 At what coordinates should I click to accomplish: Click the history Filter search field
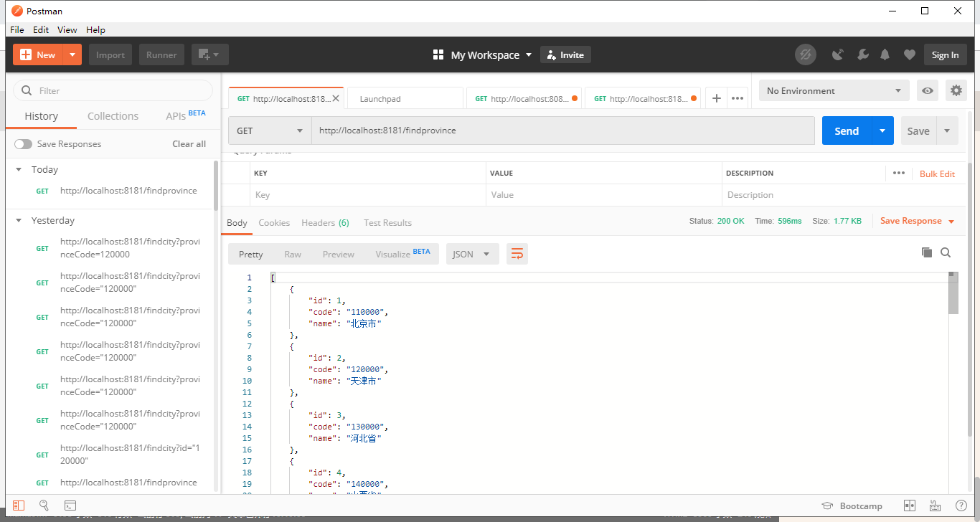[113, 90]
